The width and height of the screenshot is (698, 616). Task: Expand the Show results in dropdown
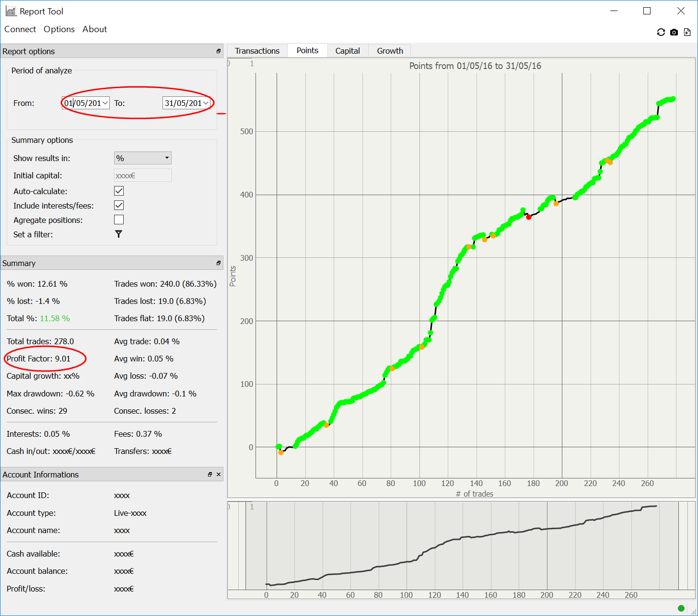coord(143,158)
